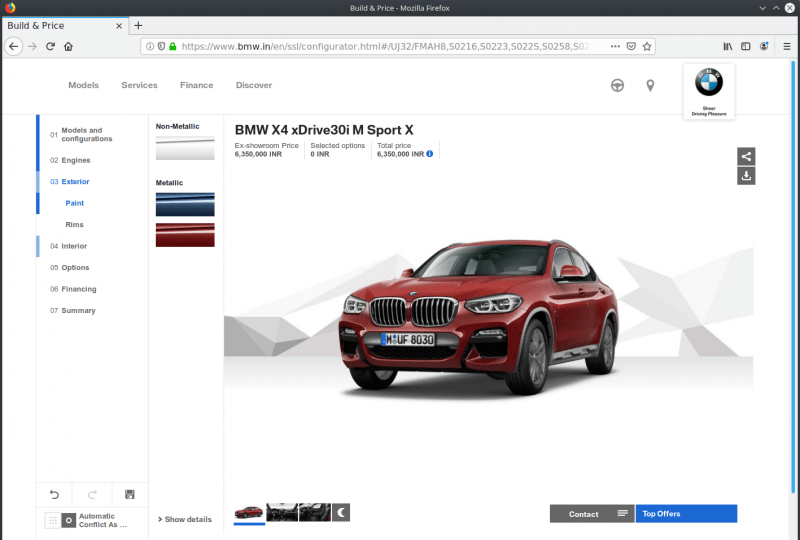Viewport: 800px width, 540px height.
Task: Select the red metallic paint swatch
Action: (185, 235)
